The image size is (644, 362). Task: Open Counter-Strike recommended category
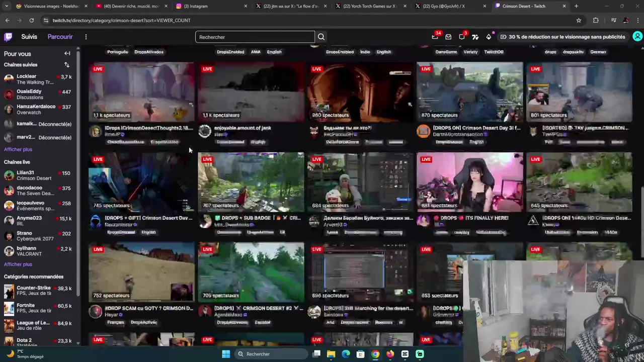[x=38, y=291]
